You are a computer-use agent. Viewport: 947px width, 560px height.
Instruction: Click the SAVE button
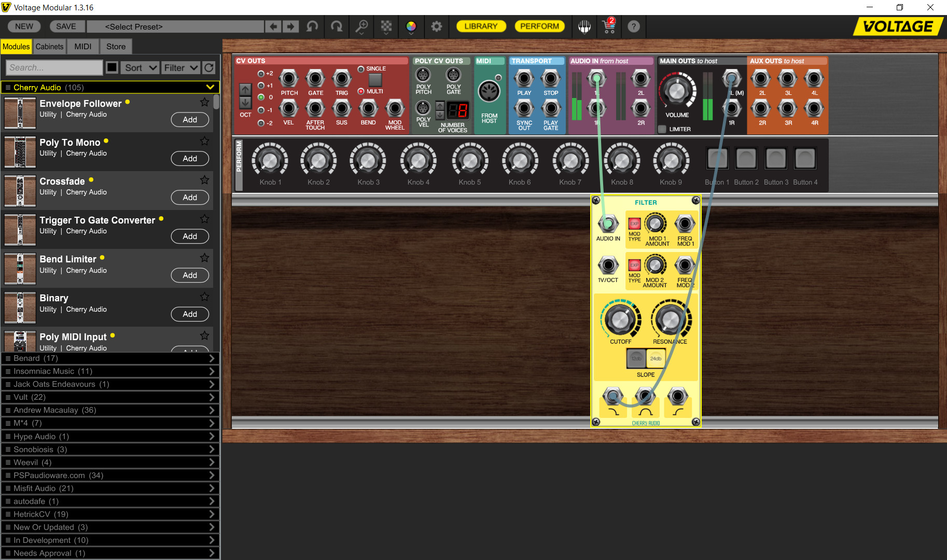[x=66, y=26]
